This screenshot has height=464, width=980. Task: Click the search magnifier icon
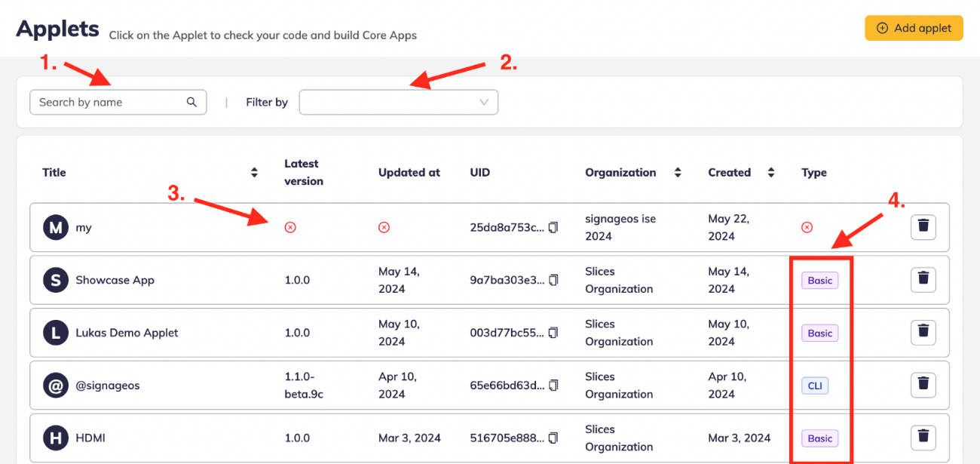tap(192, 103)
